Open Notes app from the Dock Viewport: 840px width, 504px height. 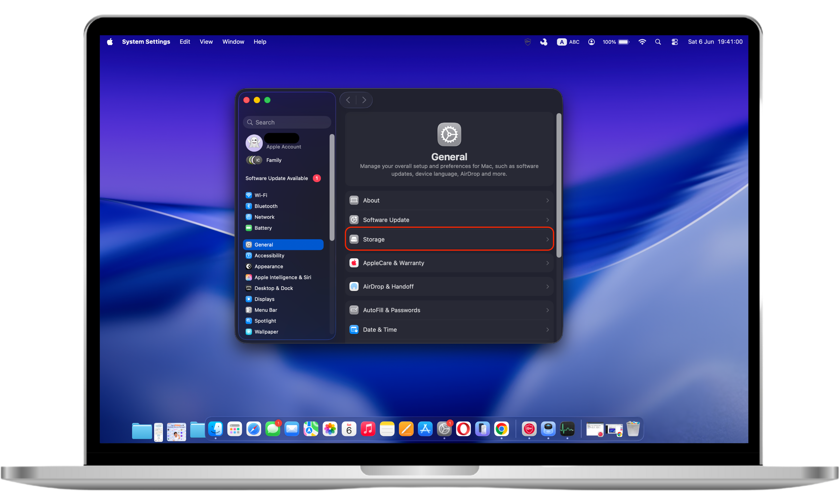(x=387, y=429)
